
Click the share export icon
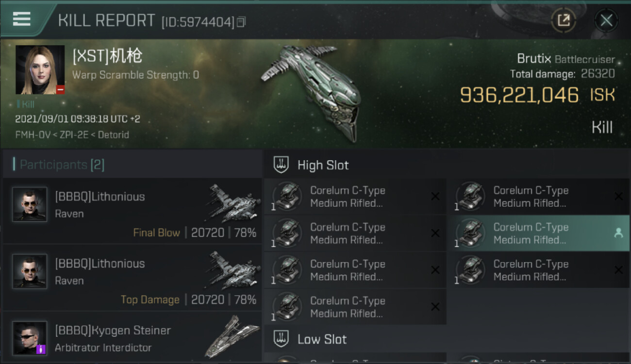click(x=564, y=20)
